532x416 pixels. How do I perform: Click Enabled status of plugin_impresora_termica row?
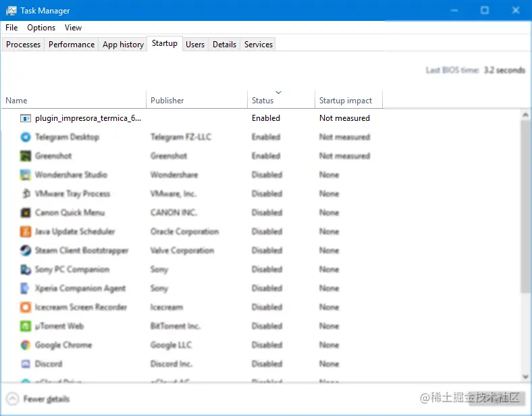point(266,118)
